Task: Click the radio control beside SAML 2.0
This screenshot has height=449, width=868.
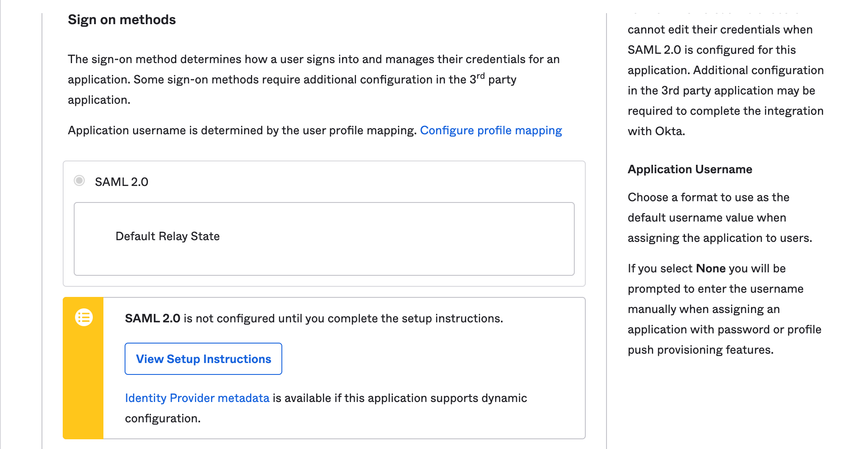Action: pos(79,181)
